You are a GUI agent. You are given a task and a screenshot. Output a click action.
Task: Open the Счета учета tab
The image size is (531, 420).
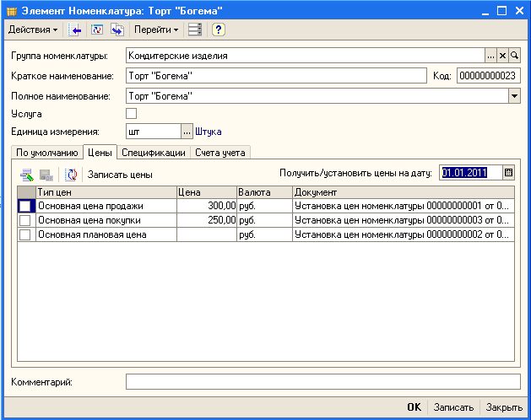[x=220, y=153]
